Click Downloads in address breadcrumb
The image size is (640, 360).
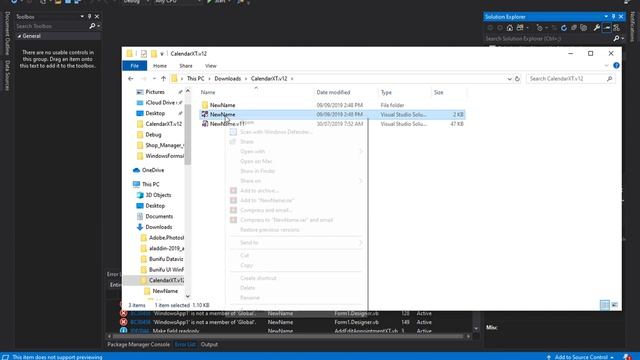tap(227, 79)
